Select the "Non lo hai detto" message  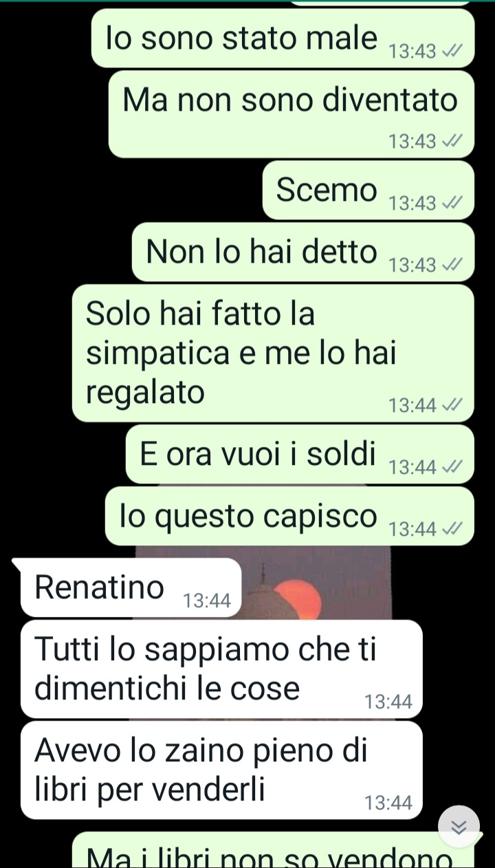pos(303,252)
